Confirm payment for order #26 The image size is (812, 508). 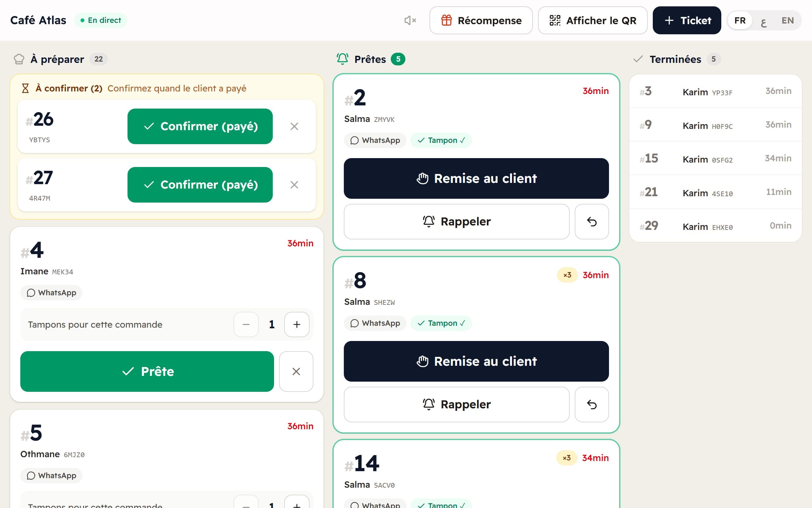click(x=200, y=126)
